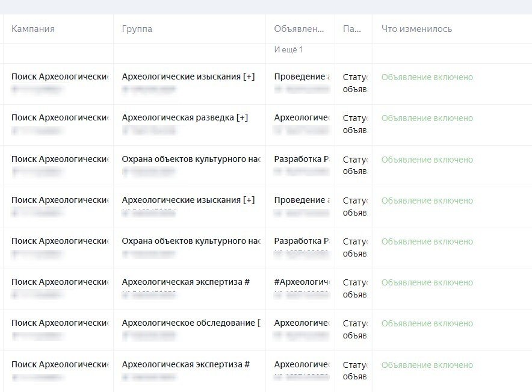This screenshot has height=392, width=532.
Task: Open the campaign in the Археологическое обследование row
Action: tap(60, 323)
